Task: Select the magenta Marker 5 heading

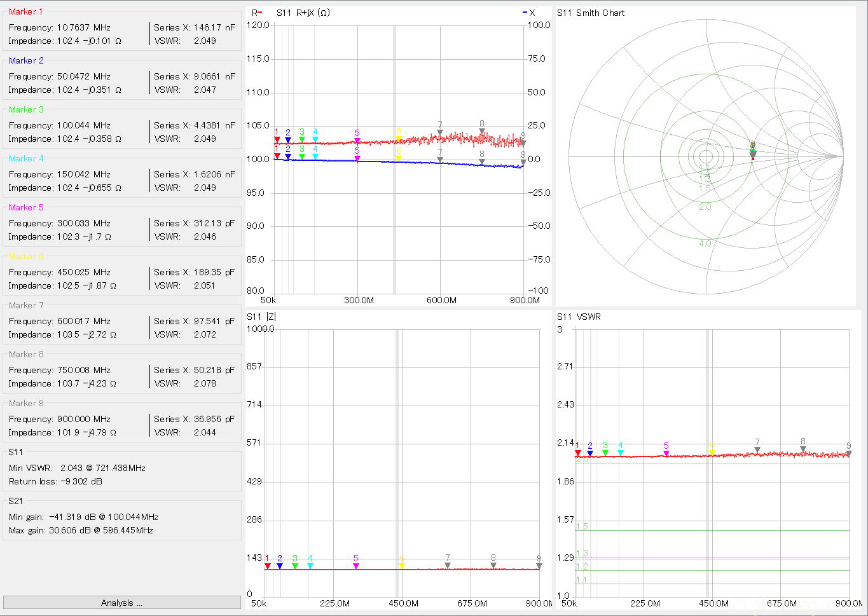Action: (x=26, y=207)
